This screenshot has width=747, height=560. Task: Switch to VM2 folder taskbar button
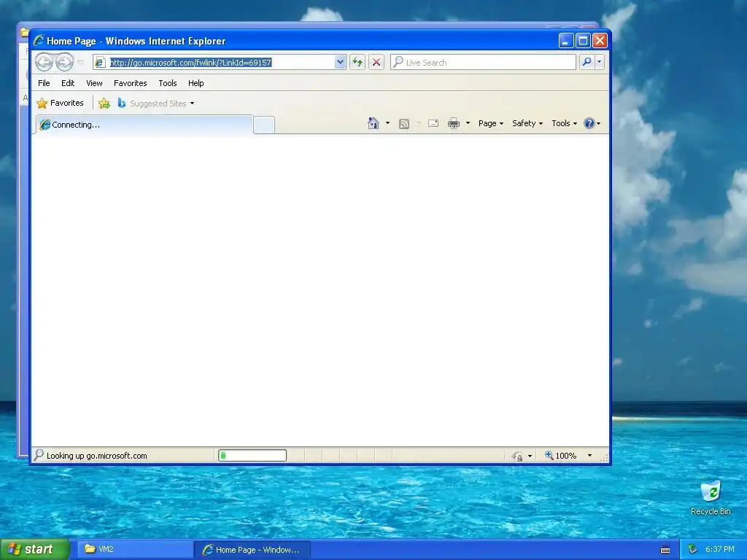point(134,549)
